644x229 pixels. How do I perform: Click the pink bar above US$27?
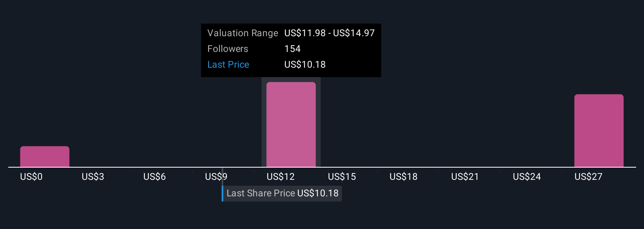pyautogui.click(x=599, y=131)
